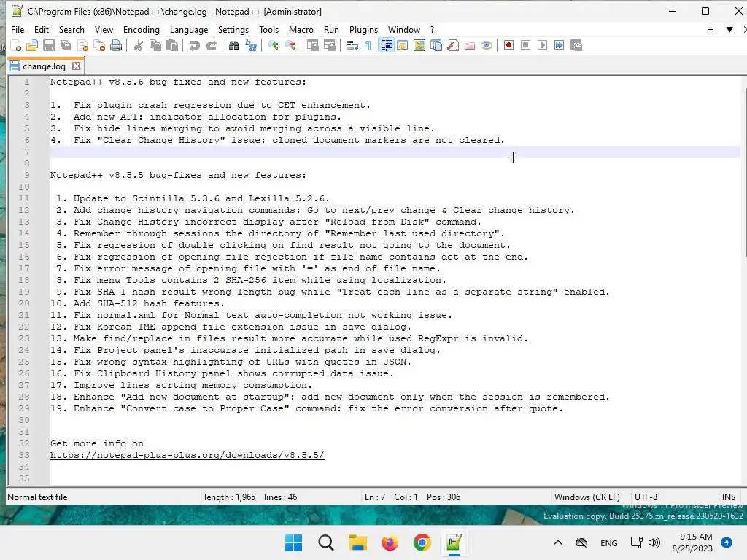Show hidden tray icons chevron
The height and width of the screenshot is (560, 747).
[x=558, y=542]
